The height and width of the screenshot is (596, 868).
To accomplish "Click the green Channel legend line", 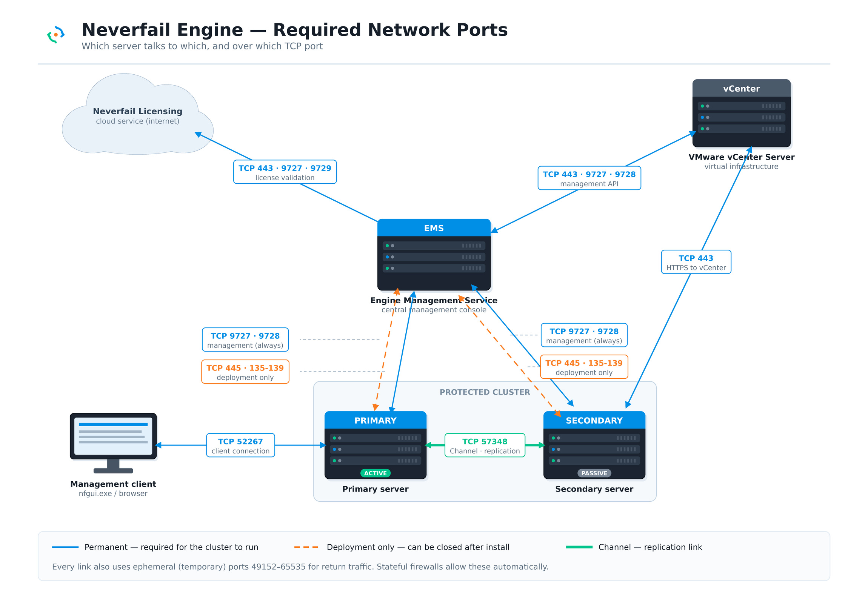I will (x=579, y=547).
